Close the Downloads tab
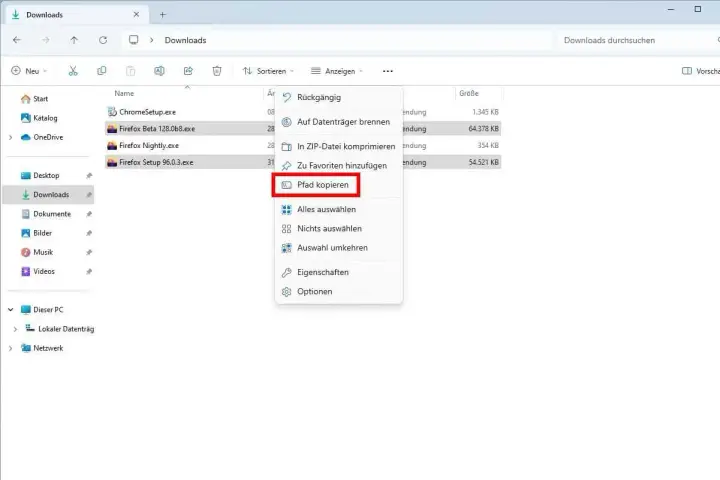 click(136, 15)
